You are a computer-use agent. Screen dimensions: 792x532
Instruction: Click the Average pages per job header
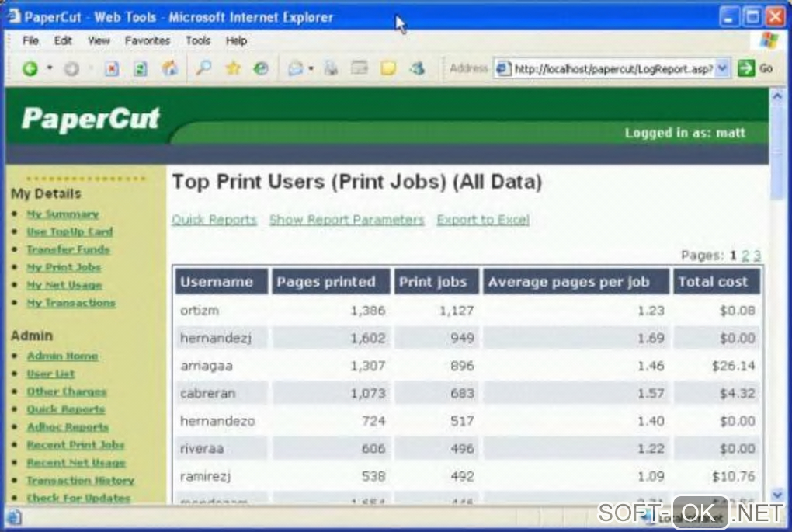pos(576,281)
